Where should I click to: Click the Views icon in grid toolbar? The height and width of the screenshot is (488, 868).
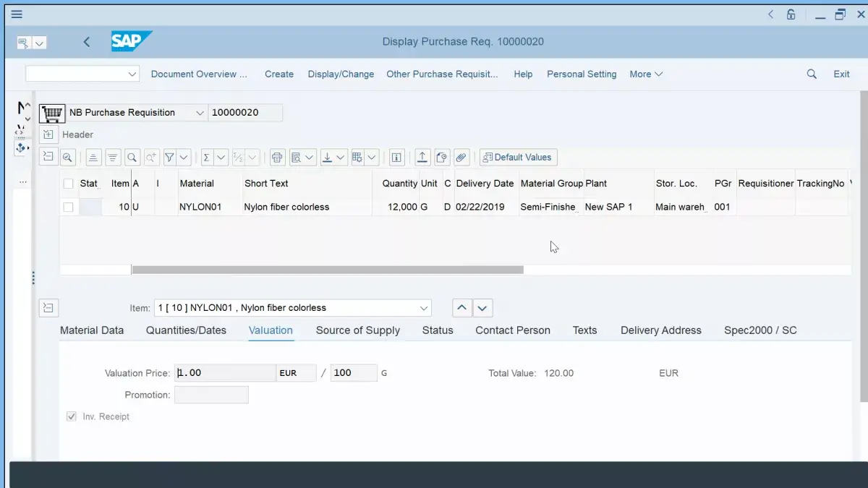coord(295,157)
